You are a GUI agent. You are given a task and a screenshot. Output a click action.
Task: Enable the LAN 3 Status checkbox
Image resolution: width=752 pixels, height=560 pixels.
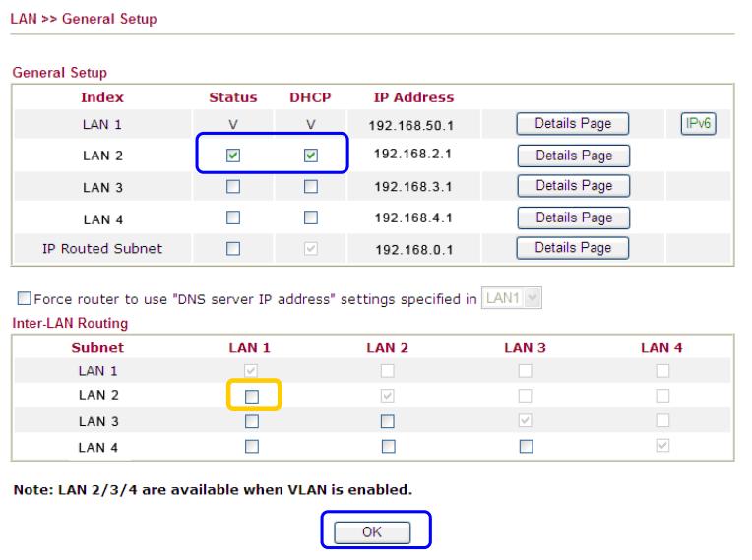coord(232,187)
